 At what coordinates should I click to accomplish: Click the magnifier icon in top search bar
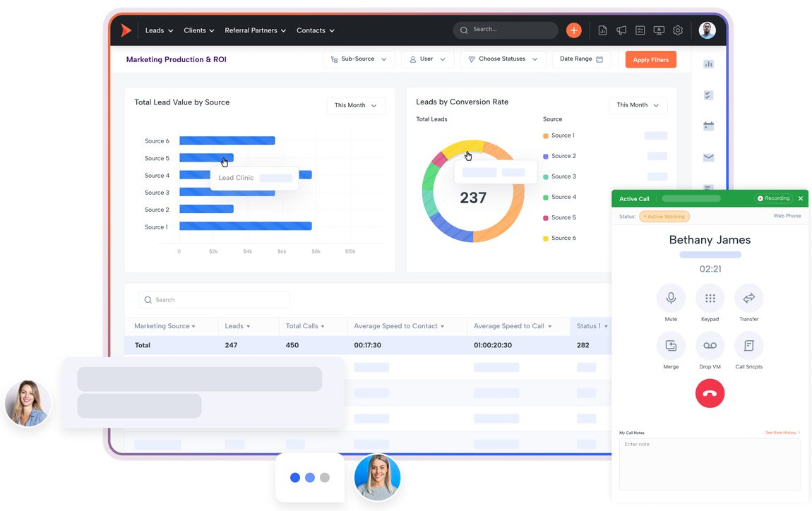tap(464, 30)
